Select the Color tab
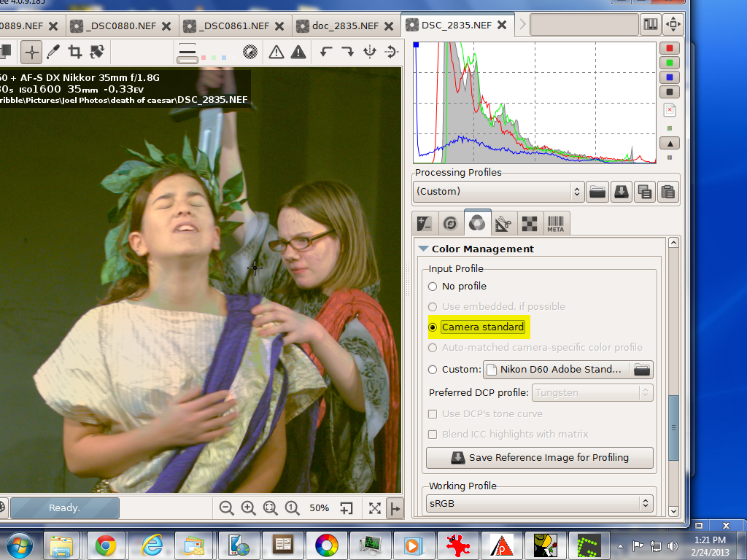The width and height of the screenshot is (747, 560). [x=477, y=222]
